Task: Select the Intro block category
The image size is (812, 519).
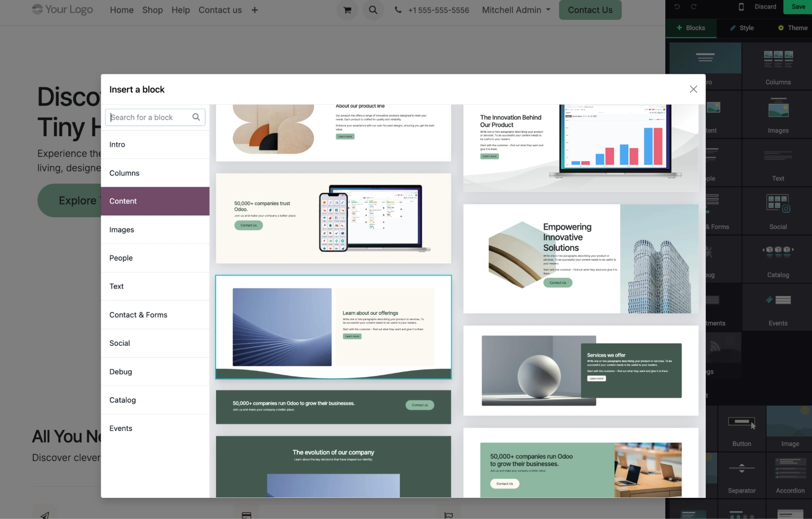Action: click(155, 145)
